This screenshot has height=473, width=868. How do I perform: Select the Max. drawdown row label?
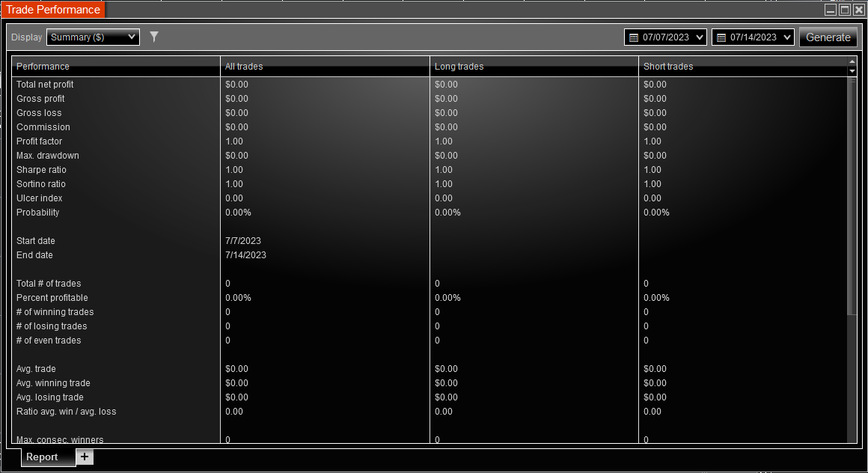pos(48,156)
